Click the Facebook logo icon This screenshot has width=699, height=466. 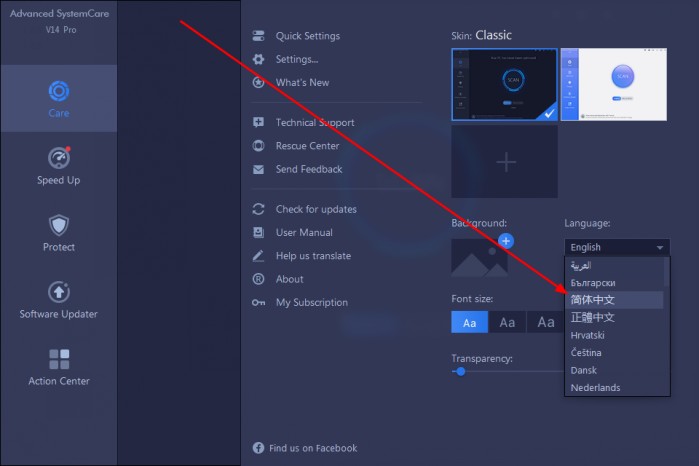(258, 448)
